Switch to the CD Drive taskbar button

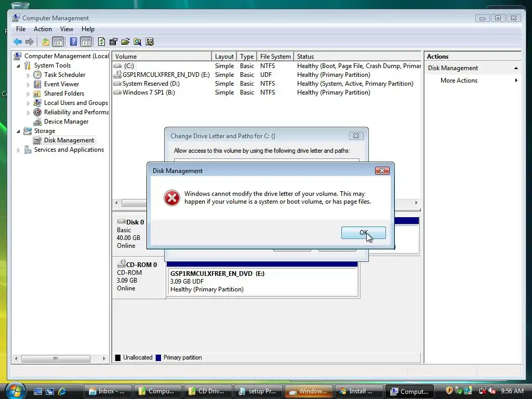208,391
